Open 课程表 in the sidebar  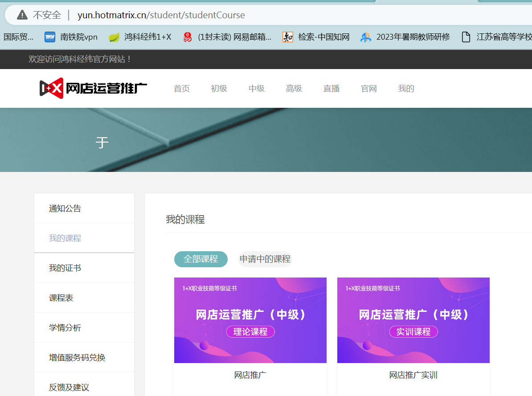point(84,298)
